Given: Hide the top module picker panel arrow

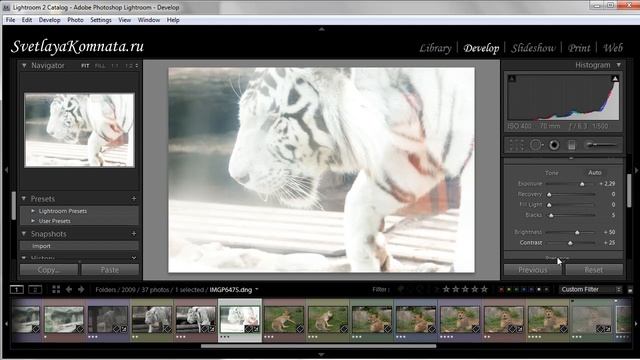Looking at the screenshot, I should pos(322,29).
